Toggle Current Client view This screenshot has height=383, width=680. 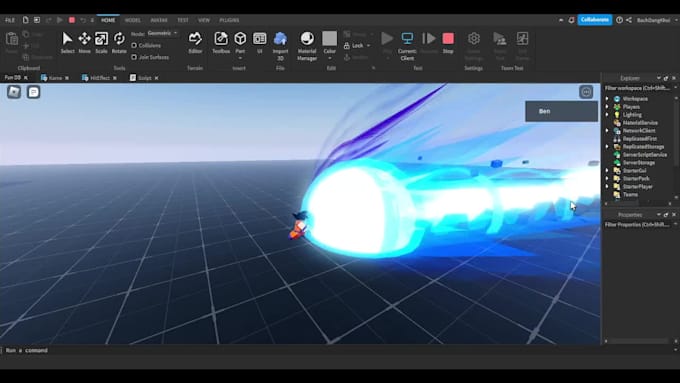[x=407, y=46]
